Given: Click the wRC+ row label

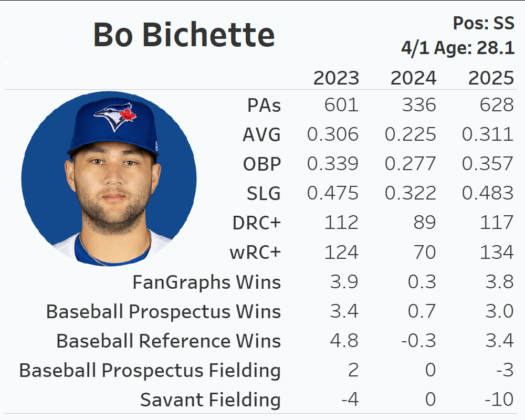Looking at the screenshot, I should pos(255,253).
